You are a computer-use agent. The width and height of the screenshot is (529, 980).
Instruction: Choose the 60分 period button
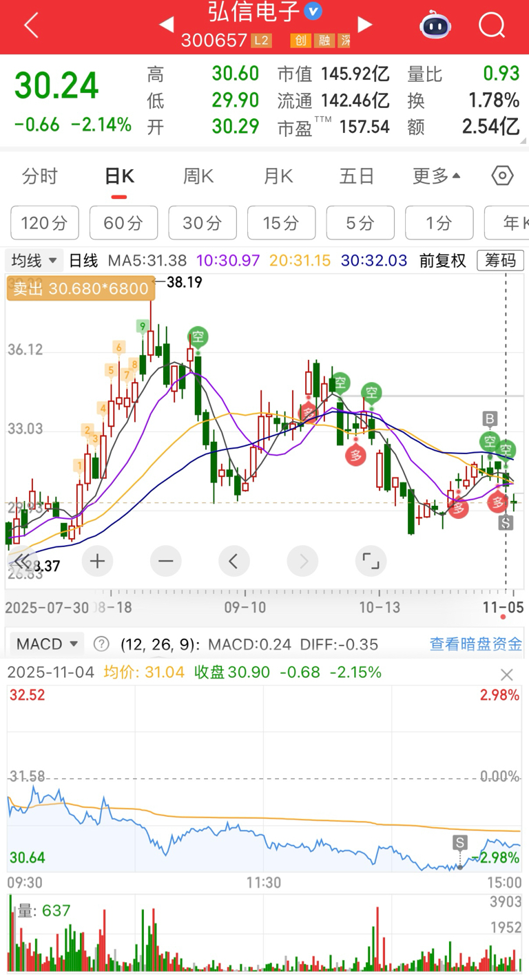click(123, 223)
